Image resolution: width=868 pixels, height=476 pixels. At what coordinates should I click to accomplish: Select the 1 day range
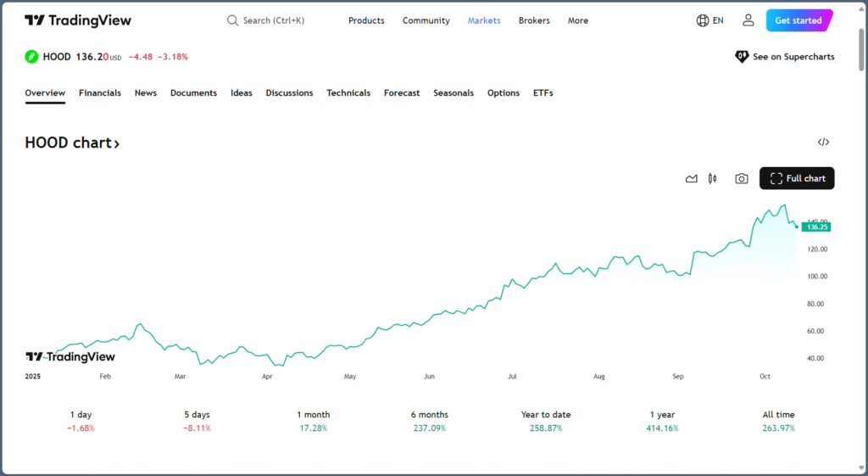pyautogui.click(x=81, y=421)
